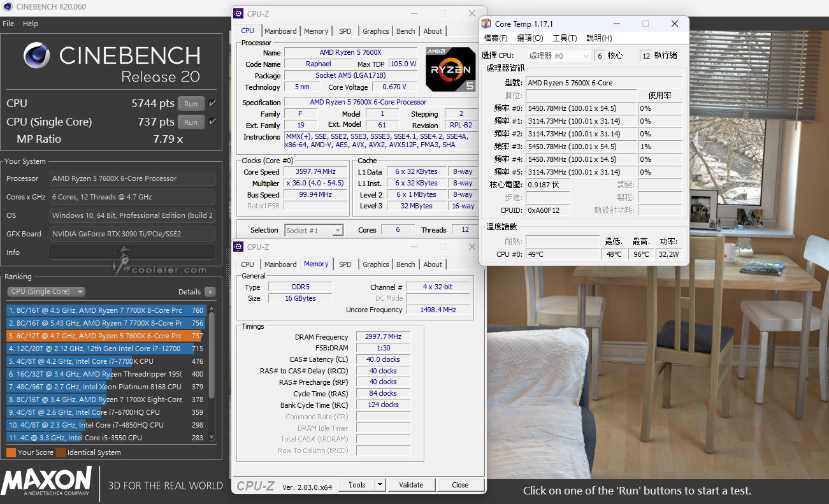Screen dimensions: 829x504
Task: Click the CPU-Z Close button
Action: click(460, 485)
